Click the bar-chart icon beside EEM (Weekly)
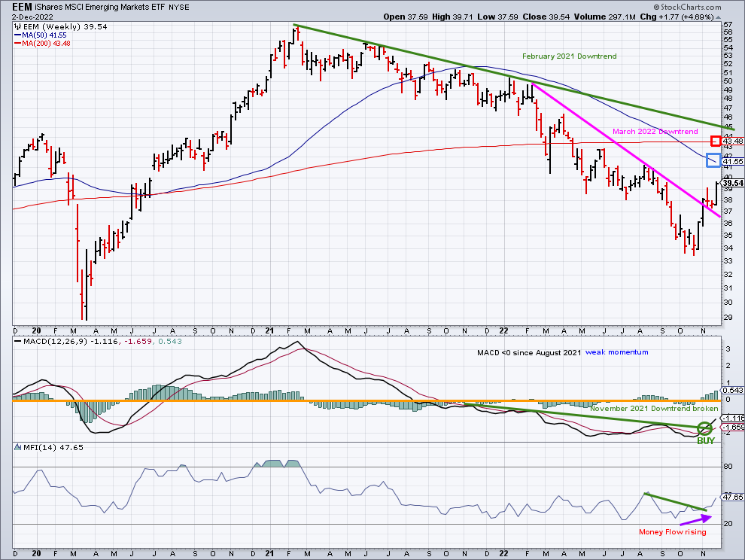This screenshot has width=745, height=560. pyautogui.click(x=17, y=27)
